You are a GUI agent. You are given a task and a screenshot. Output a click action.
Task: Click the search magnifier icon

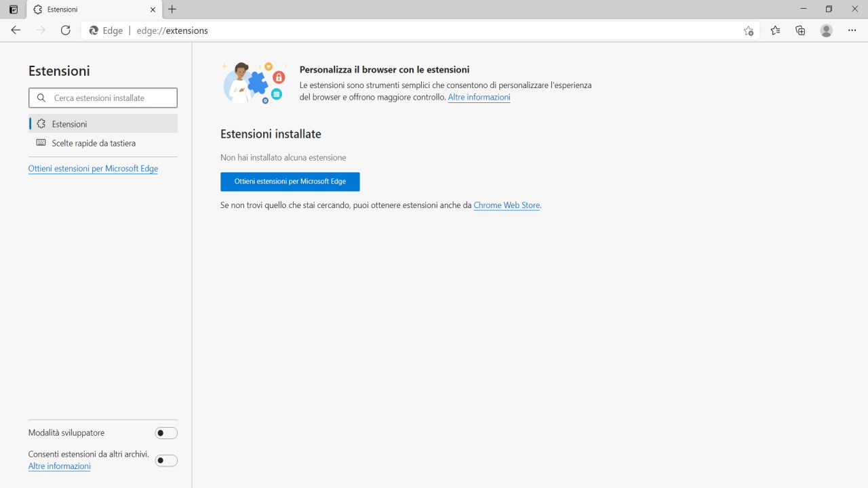click(x=41, y=98)
